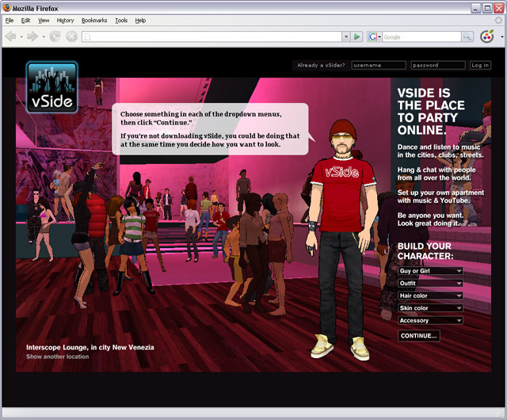
Task: Open the Accessory dropdown
Action: pos(430,320)
